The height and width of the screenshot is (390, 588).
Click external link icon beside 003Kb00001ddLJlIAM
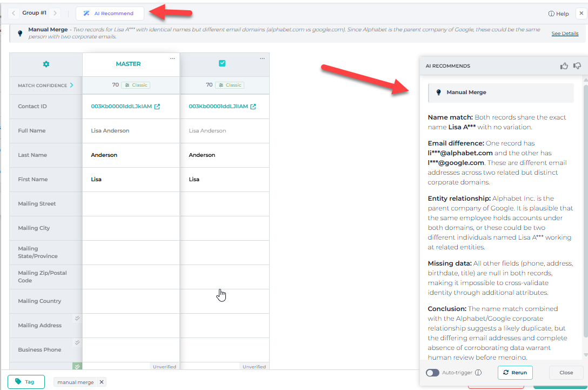pos(253,107)
